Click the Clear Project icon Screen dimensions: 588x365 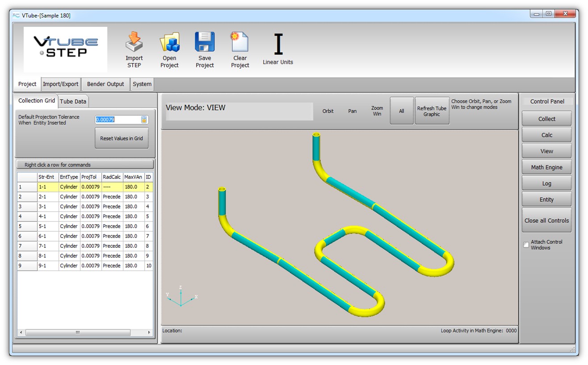pyautogui.click(x=239, y=42)
